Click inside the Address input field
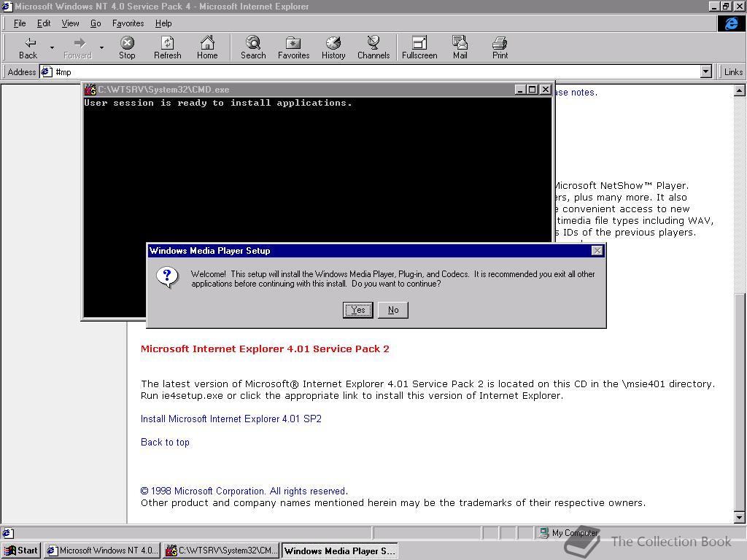Screen dimensions: 747x560 click(376, 72)
